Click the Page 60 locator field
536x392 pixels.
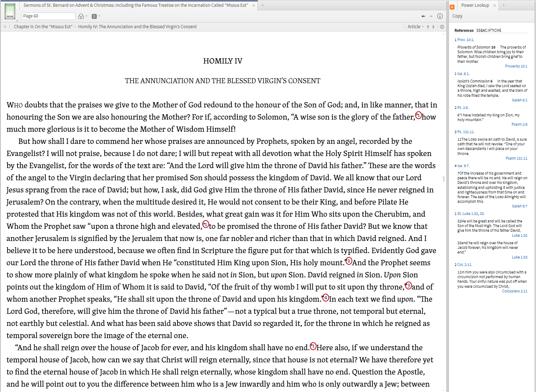[48, 16]
